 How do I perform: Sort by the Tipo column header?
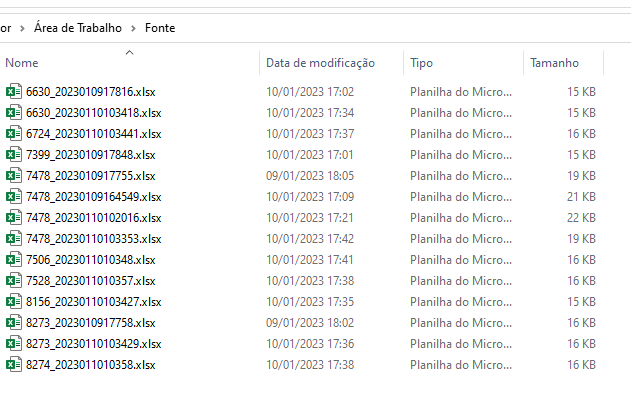coord(421,63)
